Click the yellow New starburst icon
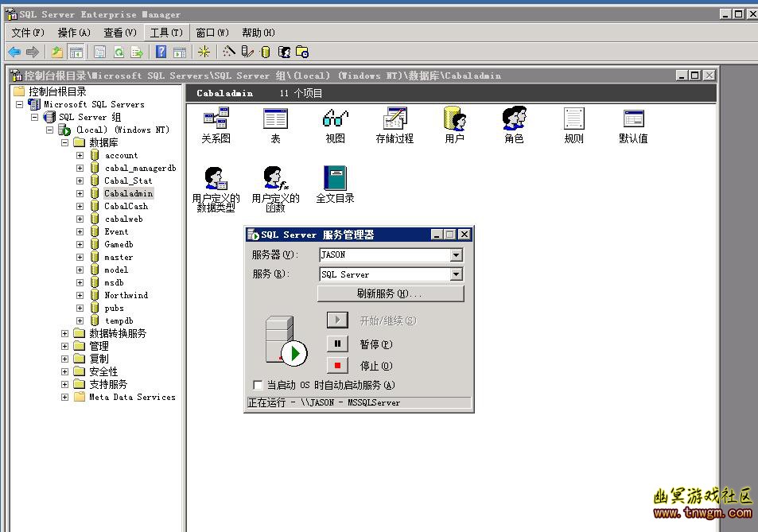This screenshot has width=758, height=532. pos(204,52)
